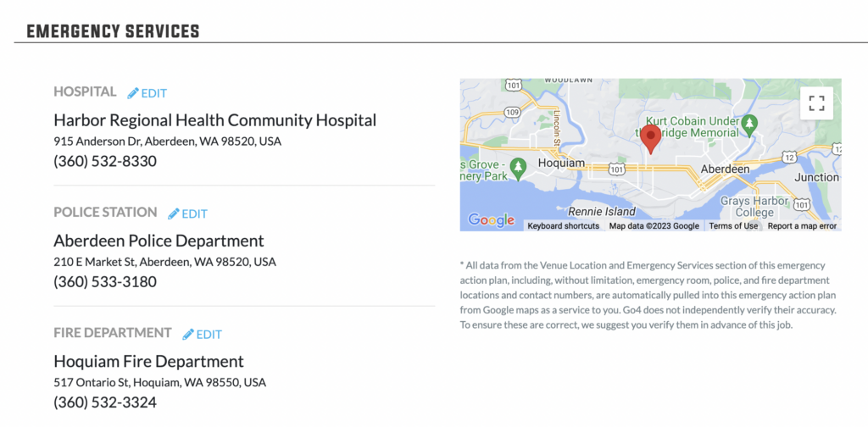This screenshot has height=427, width=868.
Task: Click Report a map error link
Action: [802, 226]
